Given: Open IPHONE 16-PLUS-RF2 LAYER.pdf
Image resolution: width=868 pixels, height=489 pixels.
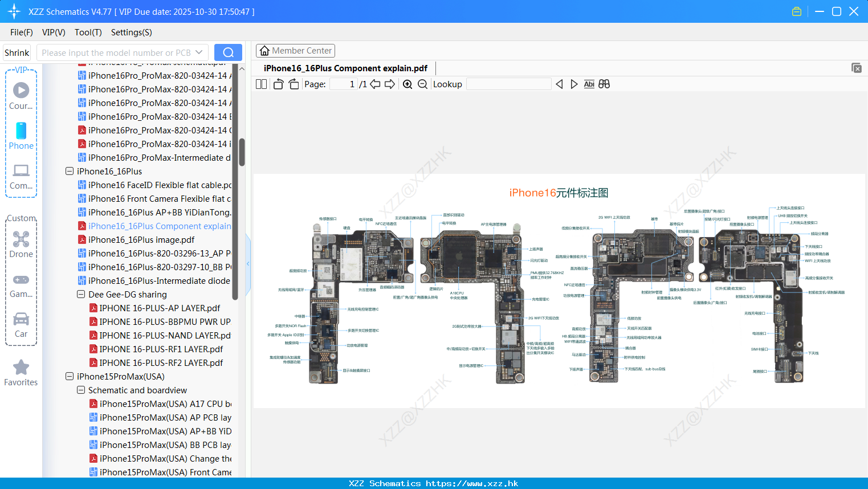Looking at the screenshot, I should coord(156,362).
